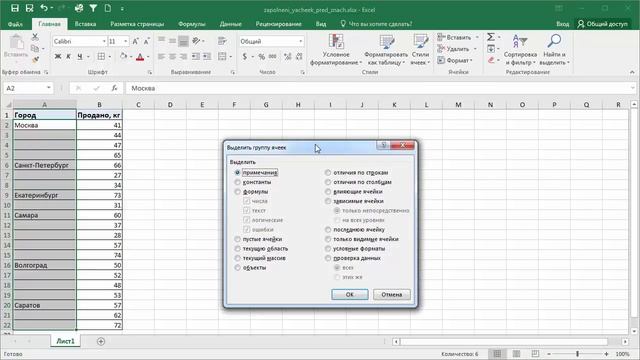
Task: Select the 'объекты' radio option
Action: point(237,268)
